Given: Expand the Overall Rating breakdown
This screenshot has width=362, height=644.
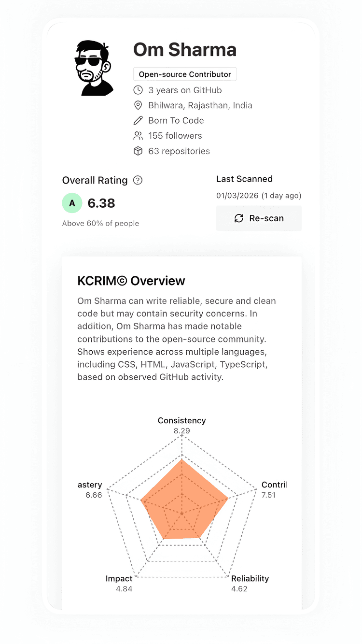Looking at the screenshot, I should click(95, 180).
